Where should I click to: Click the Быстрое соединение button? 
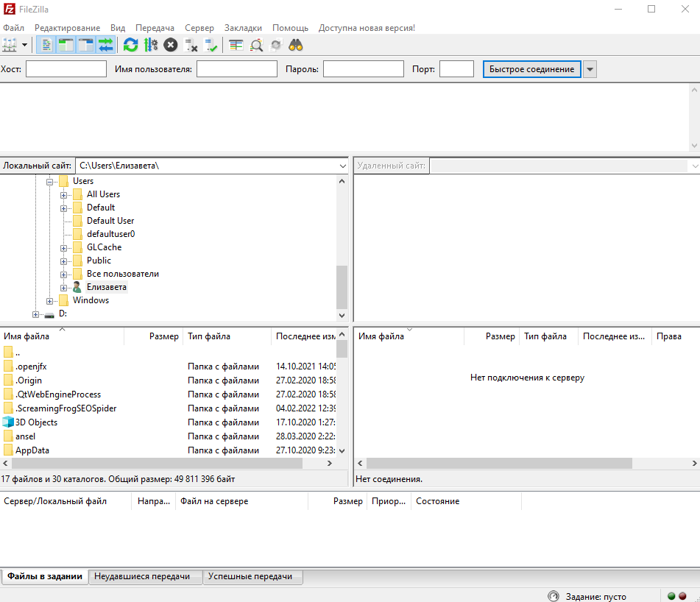pyautogui.click(x=531, y=69)
